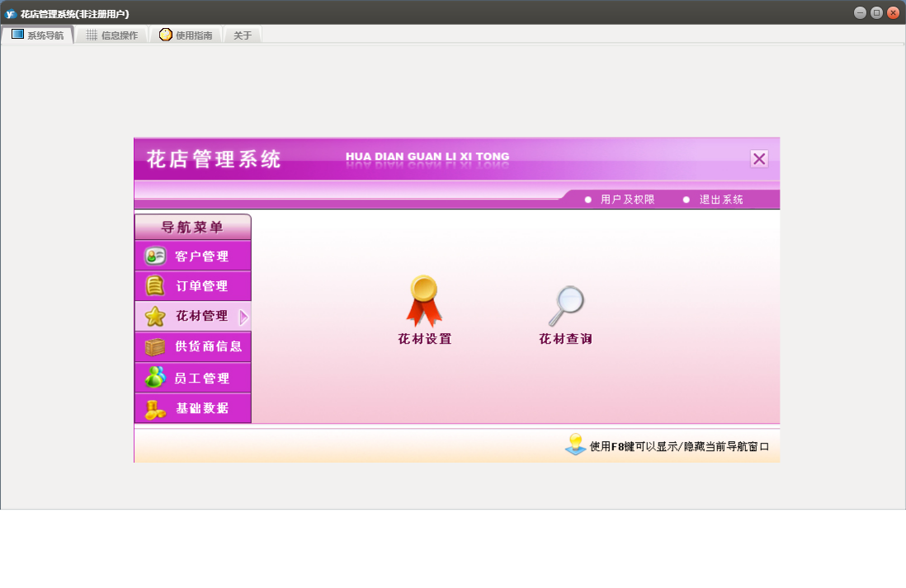Click the 基础数据 gold coins icon
This screenshot has height=588, width=906.
click(x=155, y=409)
